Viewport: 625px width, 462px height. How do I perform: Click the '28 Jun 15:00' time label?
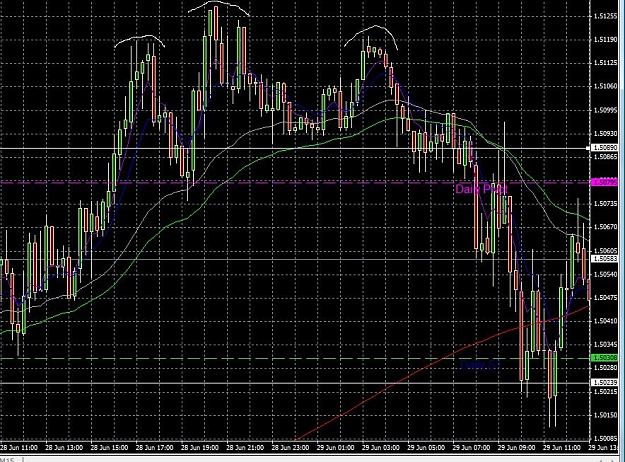[110, 448]
